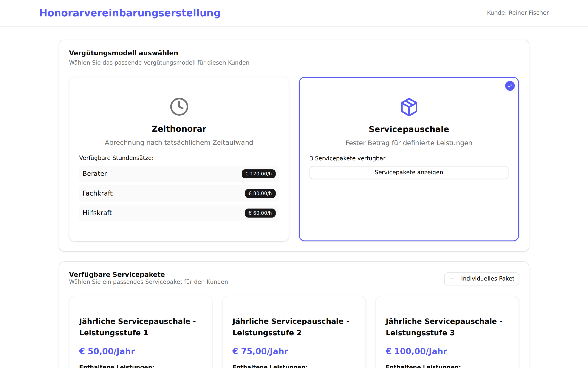The image size is (588, 368).
Task: Click the Verfügbare Servicepakete heading
Action: 117,275
